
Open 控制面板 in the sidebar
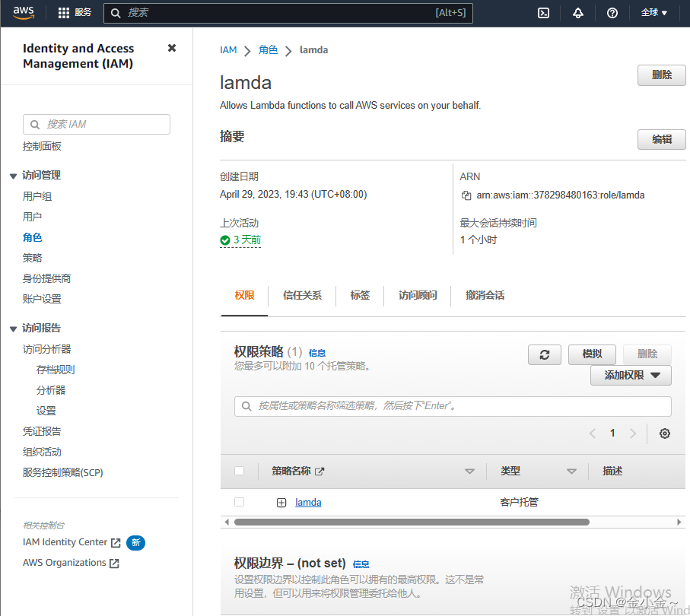(42, 146)
